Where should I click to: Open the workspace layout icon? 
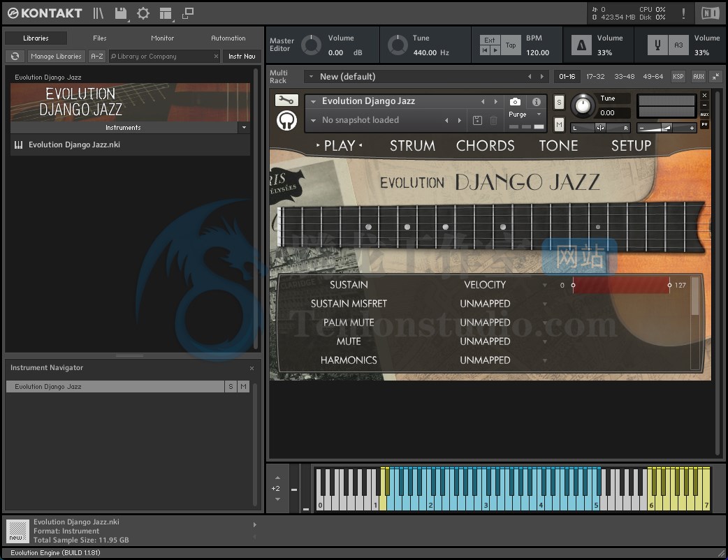point(166,13)
